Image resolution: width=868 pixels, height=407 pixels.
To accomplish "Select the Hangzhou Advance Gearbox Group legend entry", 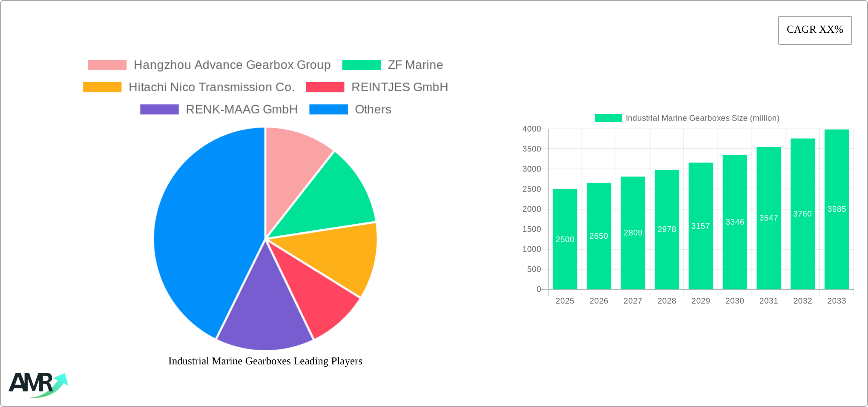I will click(232, 65).
